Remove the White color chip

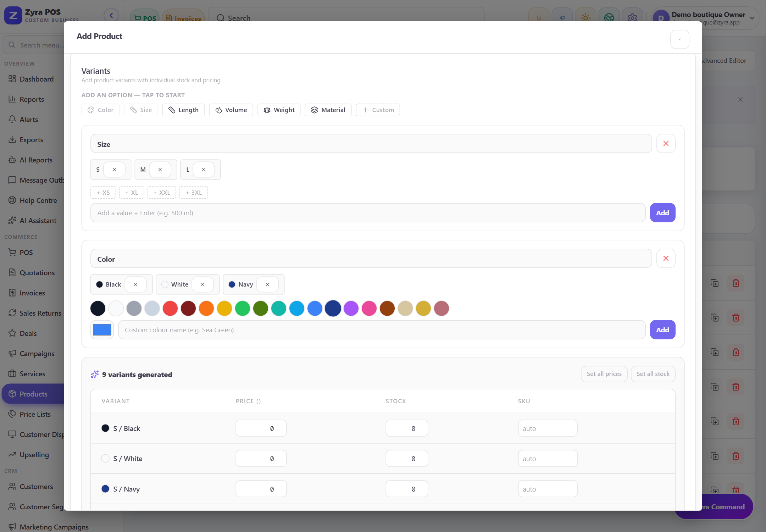[x=202, y=284]
